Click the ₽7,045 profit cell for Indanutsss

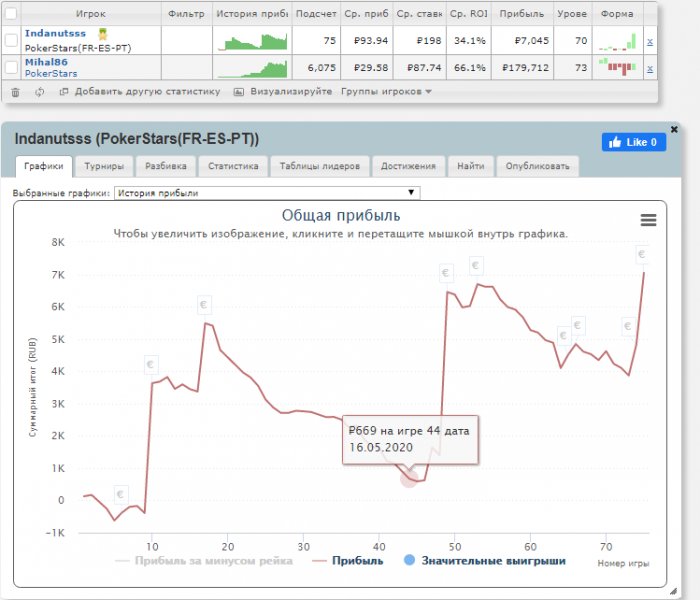(522, 41)
